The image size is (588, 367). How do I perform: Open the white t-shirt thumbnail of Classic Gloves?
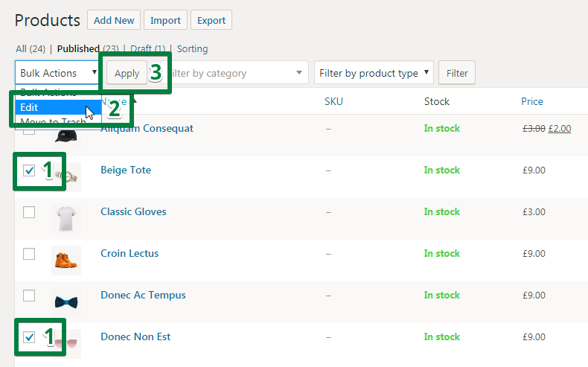pyautogui.click(x=66, y=219)
